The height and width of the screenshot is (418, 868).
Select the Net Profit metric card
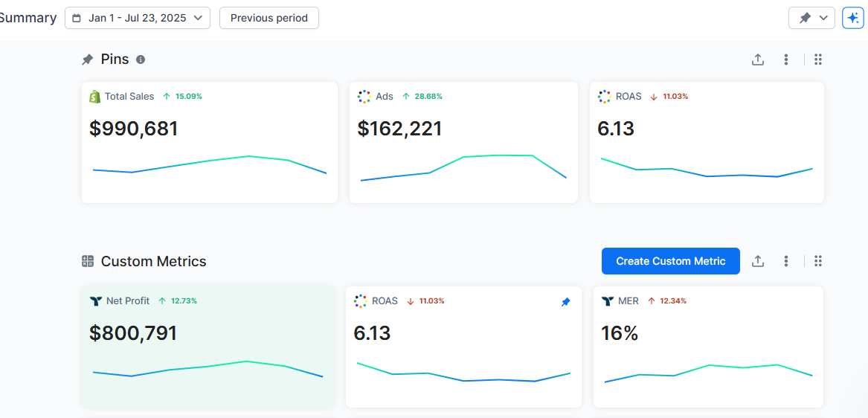(208, 347)
